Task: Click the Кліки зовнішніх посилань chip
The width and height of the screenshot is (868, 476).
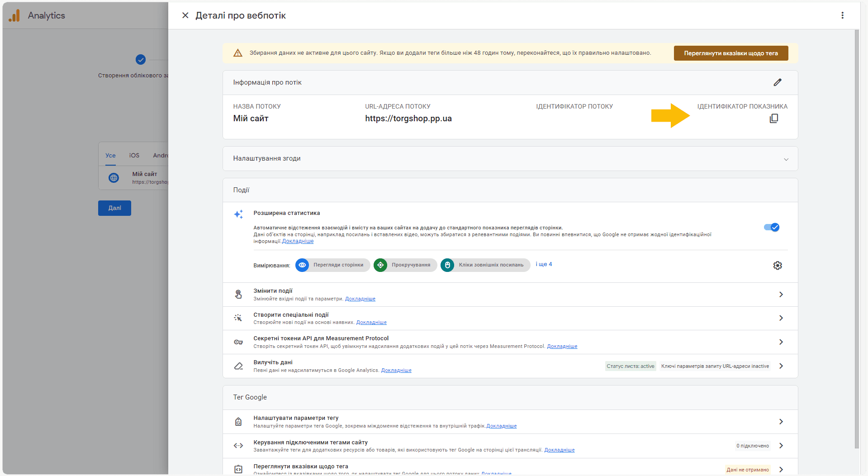Action: tap(485, 265)
